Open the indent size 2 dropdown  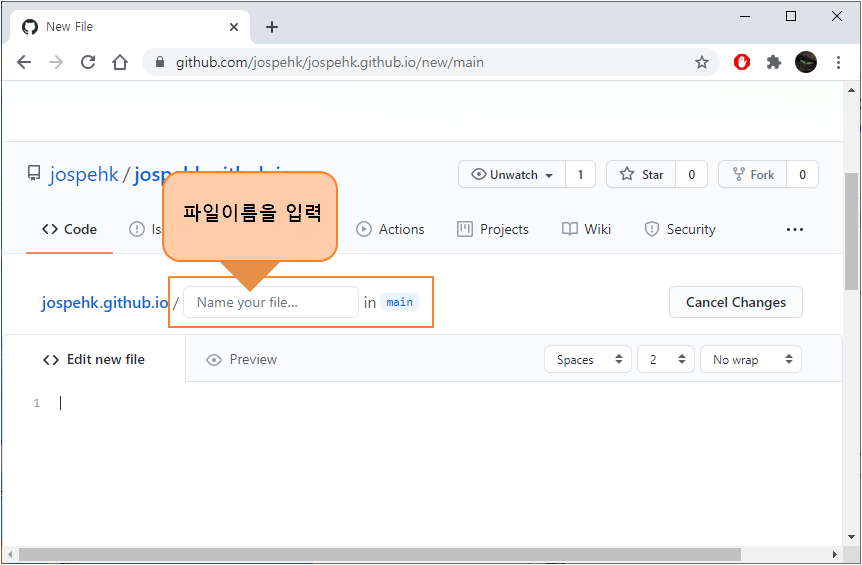(666, 359)
